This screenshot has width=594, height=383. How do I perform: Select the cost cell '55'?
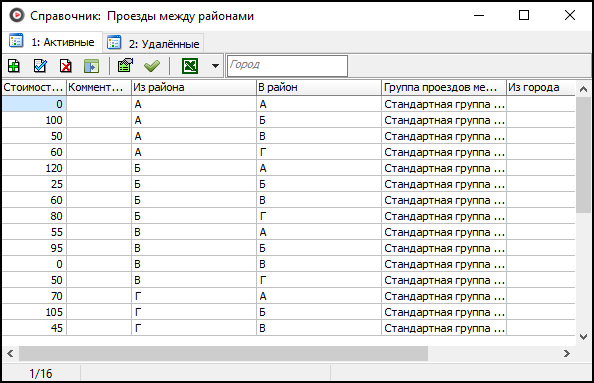click(34, 232)
